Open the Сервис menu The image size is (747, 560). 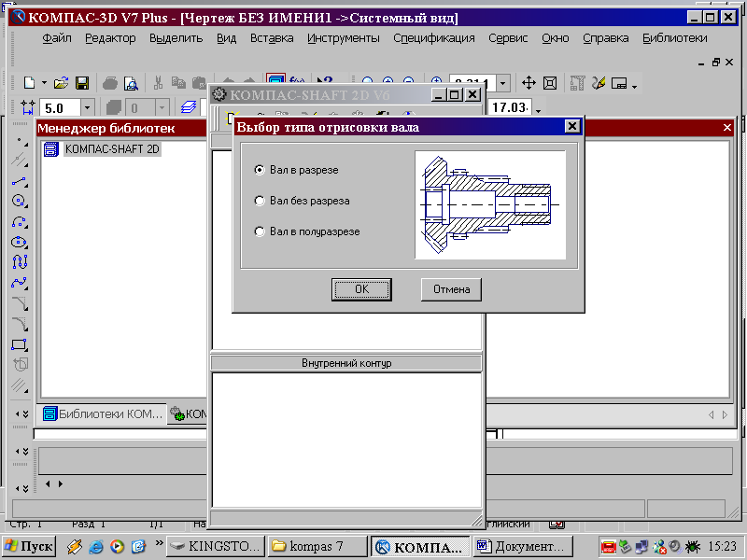click(x=508, y=38)
